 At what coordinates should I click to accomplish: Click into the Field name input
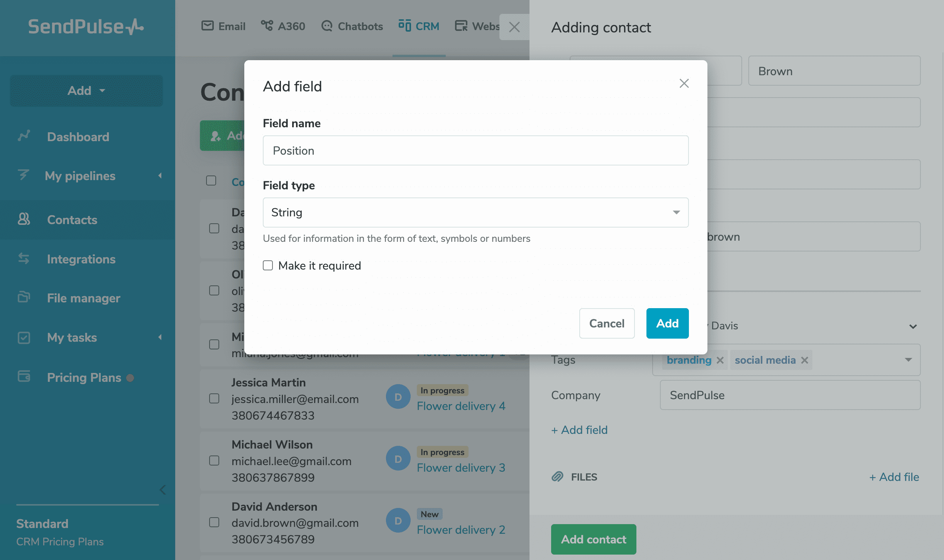(475, 150)
